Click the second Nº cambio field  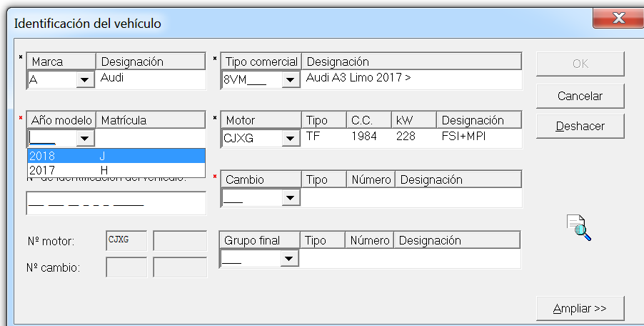(x=180, y=267)
